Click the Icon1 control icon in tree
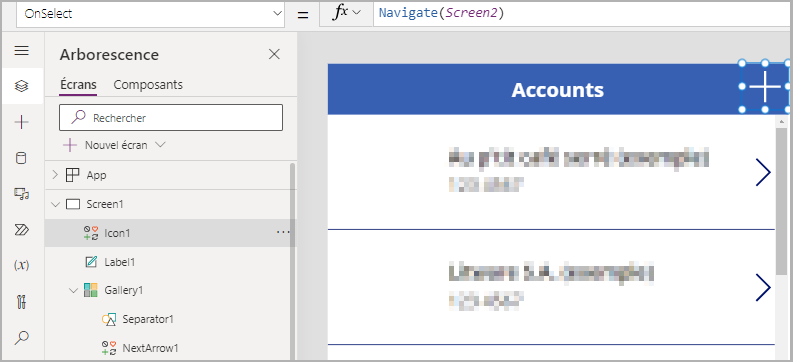 click(91, 233)
